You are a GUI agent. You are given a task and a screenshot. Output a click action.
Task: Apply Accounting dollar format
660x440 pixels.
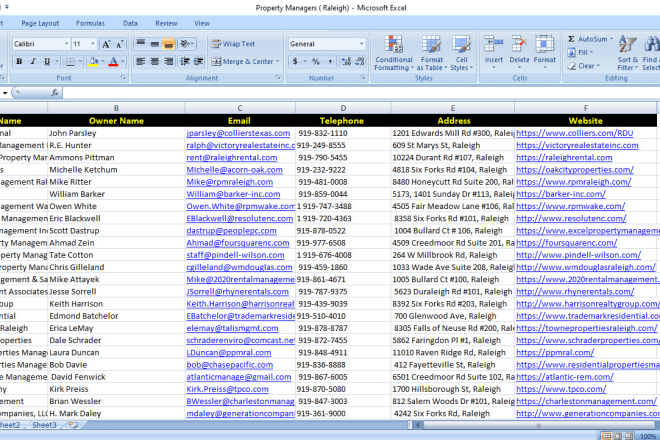point(295,62)
